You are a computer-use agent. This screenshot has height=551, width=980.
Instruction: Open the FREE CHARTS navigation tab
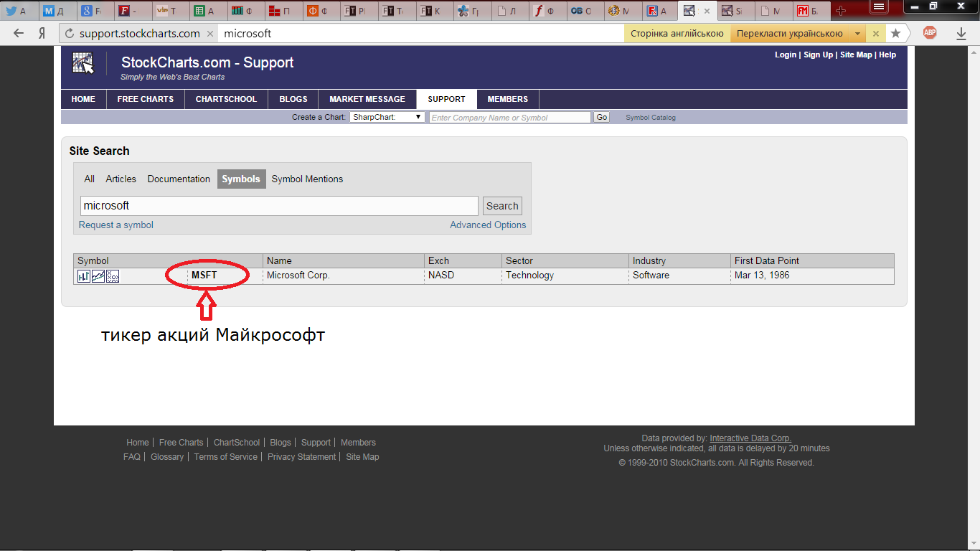click(146, 99)
